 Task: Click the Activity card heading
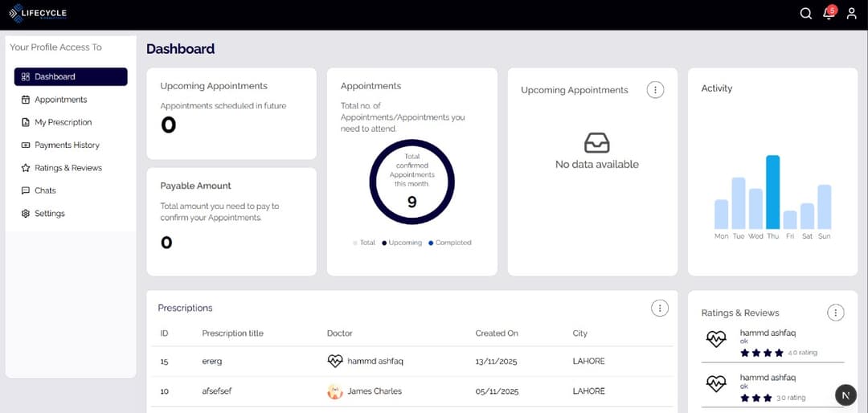click(x=717, y=88)
